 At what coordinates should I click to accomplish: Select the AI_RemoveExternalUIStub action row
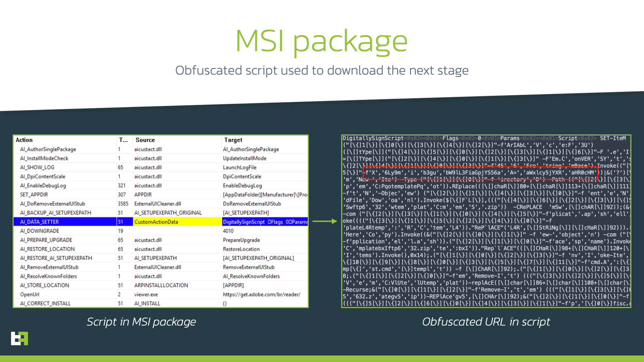click(161, 267)
